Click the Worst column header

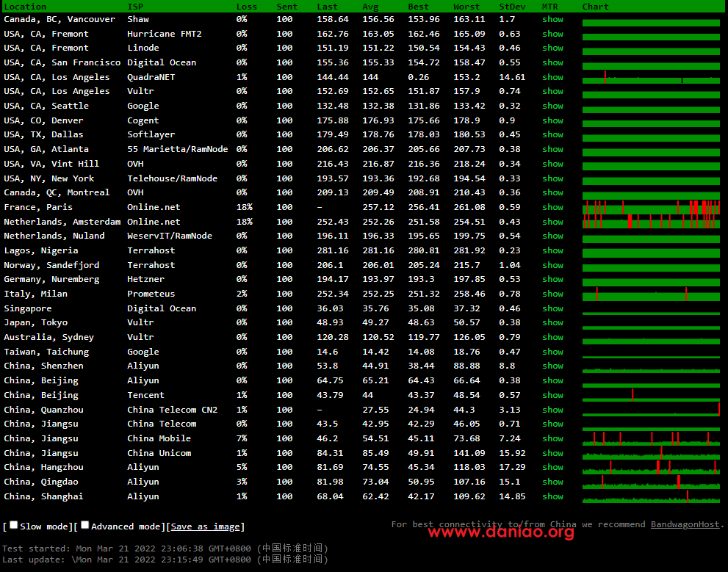466,7
